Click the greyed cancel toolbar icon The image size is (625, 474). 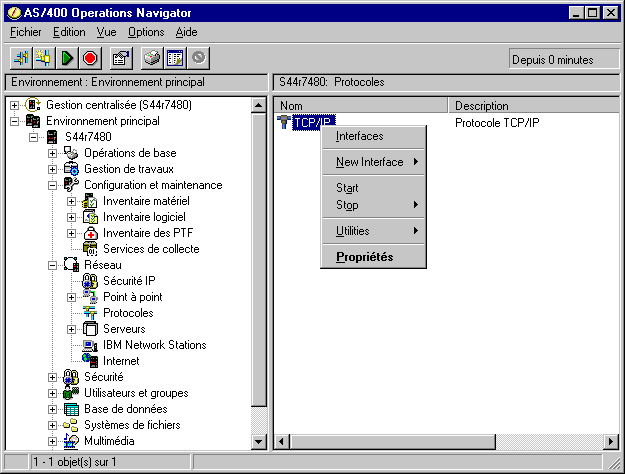(x=199, y=58)
